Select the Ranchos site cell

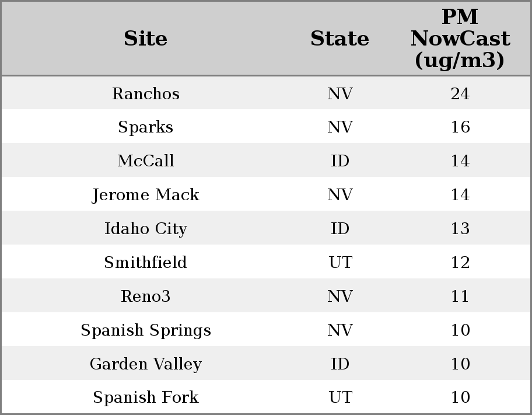(x=146, y=93)
